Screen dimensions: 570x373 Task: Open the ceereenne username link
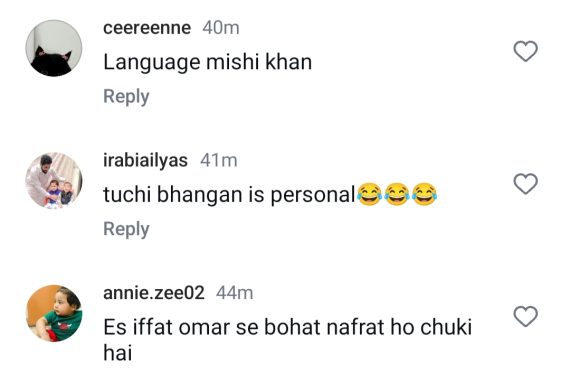tap(147, 28)
